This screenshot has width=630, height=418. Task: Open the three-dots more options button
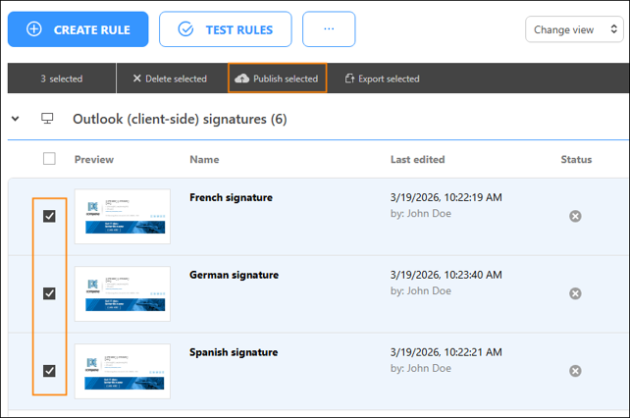tap(329, 29)
